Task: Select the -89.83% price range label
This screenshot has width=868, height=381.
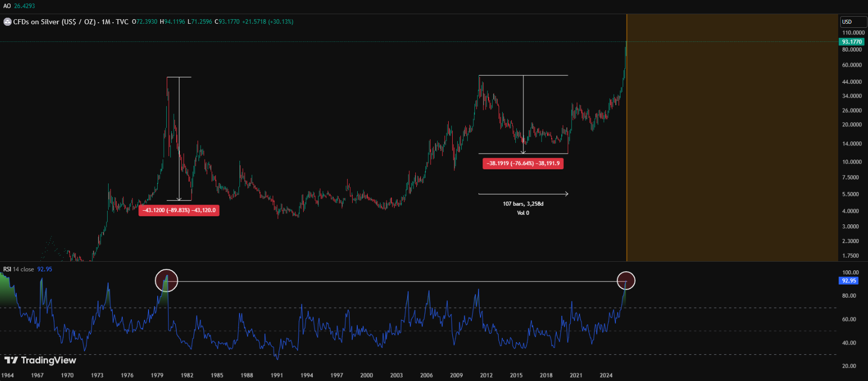Action: tap(179, 210)
